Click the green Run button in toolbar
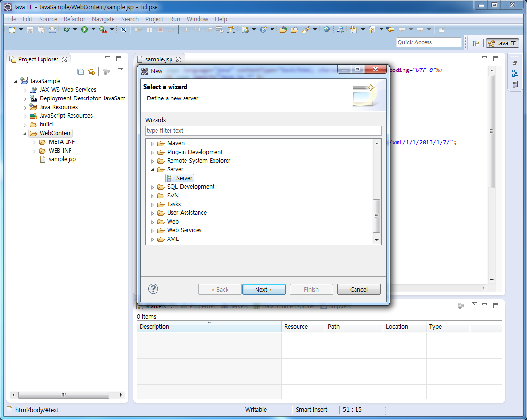The width and height of the screenshot is (527, 420). pyautogui.click(x=85, y=30)
